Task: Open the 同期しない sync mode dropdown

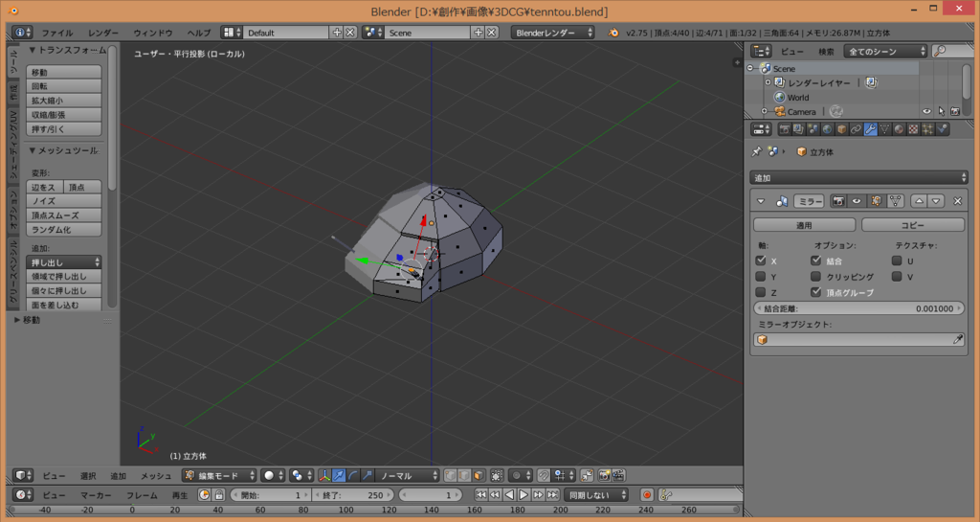Action: pyautogui.click(x=596, y=494)
